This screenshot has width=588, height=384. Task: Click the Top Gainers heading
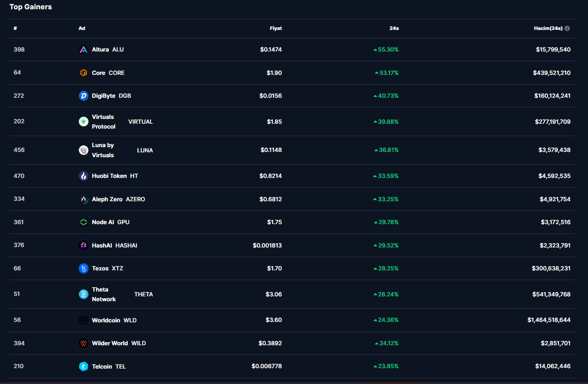pyautogui.click(x=31, y=7)
